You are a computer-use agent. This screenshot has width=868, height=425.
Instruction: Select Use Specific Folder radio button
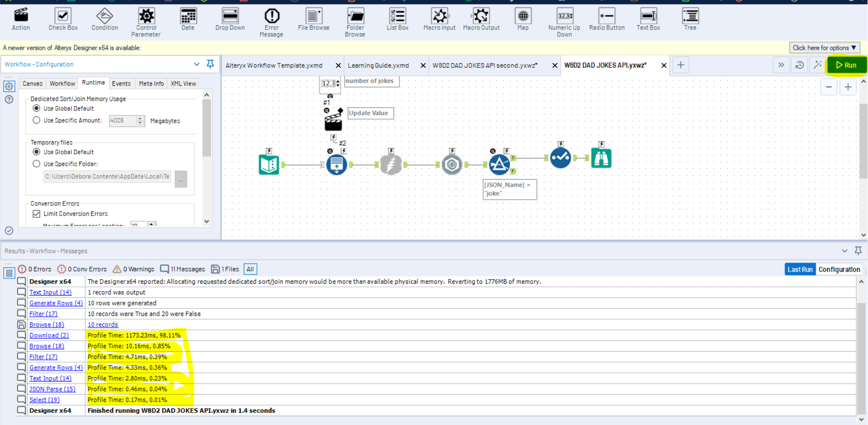coord(37,164)
